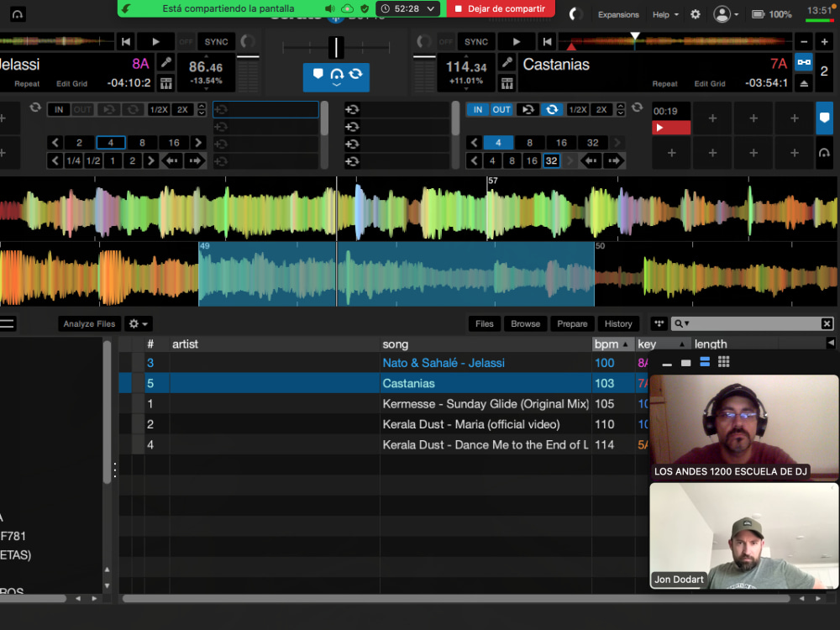Shift loop right on left deck
The height and width of the screenshot is (630, 840).
click(195, 160)
